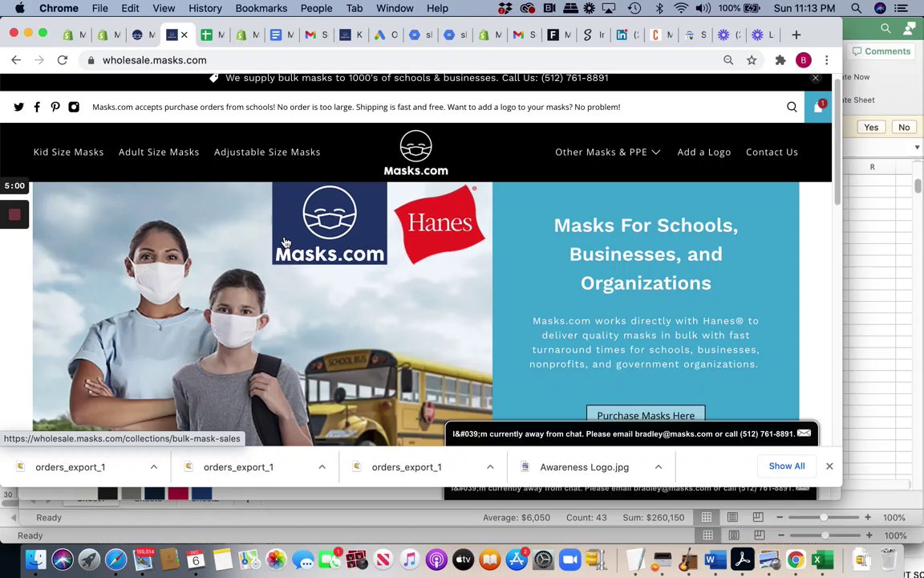Expand second orders_export_1 download options
Screen dimensions: 924x578
[x=322, y=466]
